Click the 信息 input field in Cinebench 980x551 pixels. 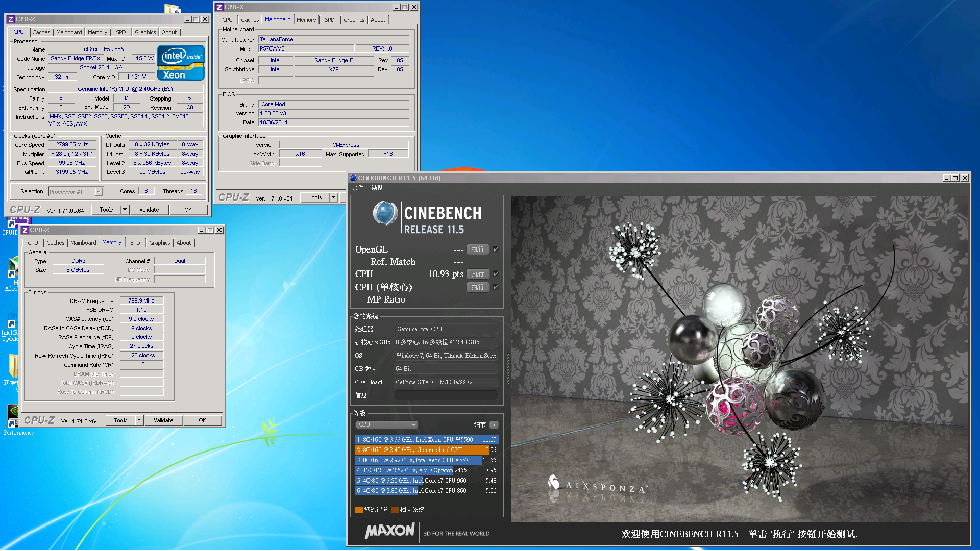click(x=446, y=395)
